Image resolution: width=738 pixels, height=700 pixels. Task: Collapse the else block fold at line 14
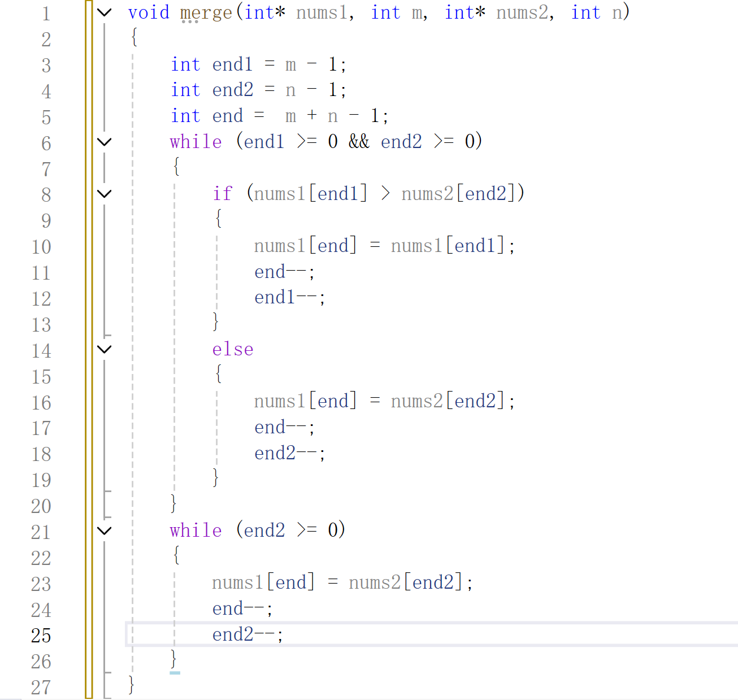pos(105,349)
